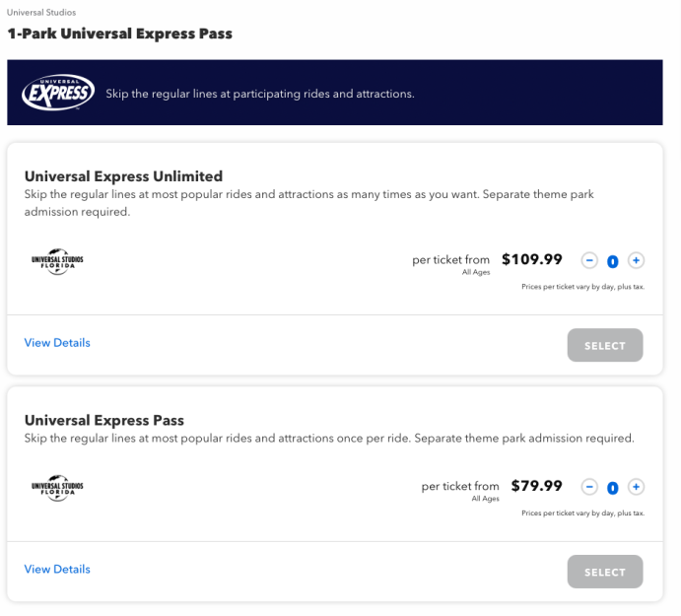Click the Universal Express Pass heading
This screenshot has height=616, width=681.
(104, 420)
